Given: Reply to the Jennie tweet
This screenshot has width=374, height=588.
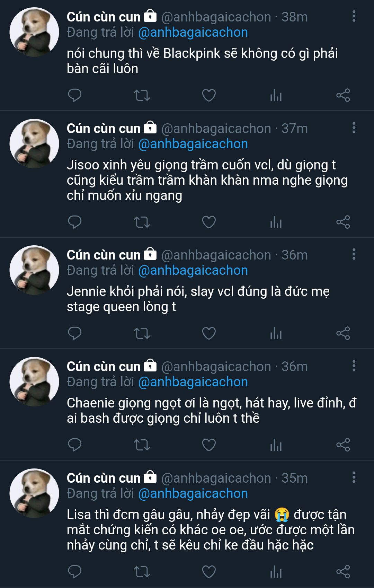Looking at the screenshot, I should click(74, 333).
